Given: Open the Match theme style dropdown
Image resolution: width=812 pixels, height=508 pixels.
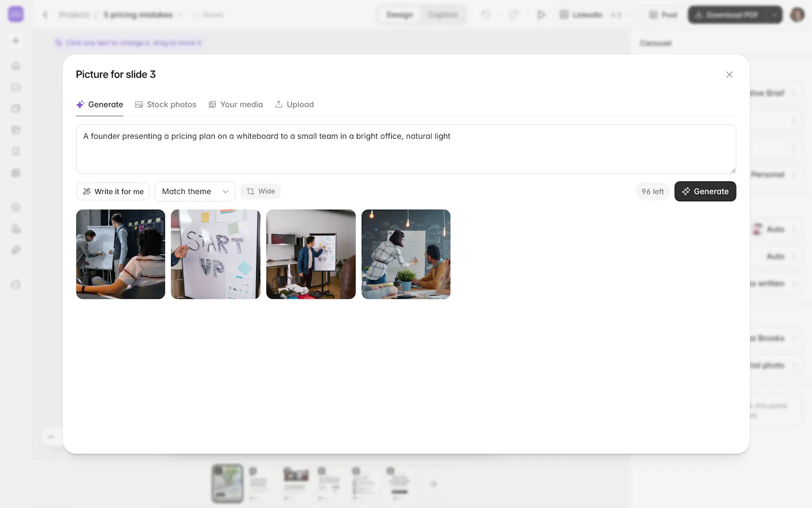Looking at the screenshot, I should (x=195, y=192).
